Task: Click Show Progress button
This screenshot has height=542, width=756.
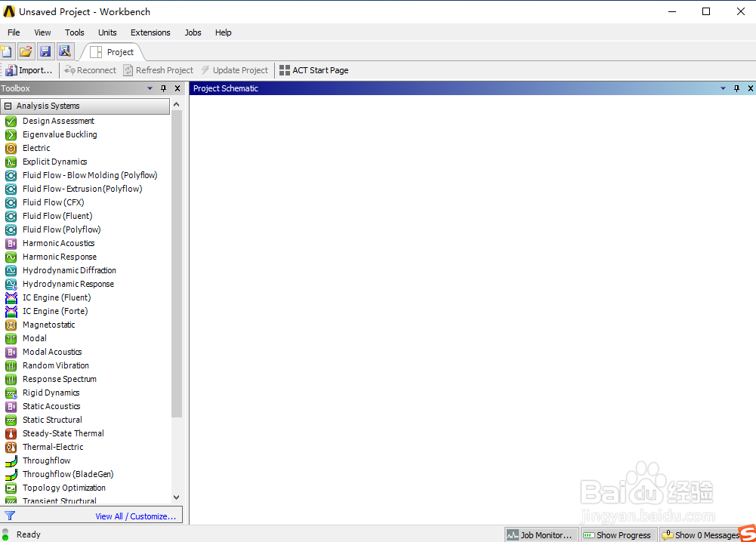Action: 619,534
